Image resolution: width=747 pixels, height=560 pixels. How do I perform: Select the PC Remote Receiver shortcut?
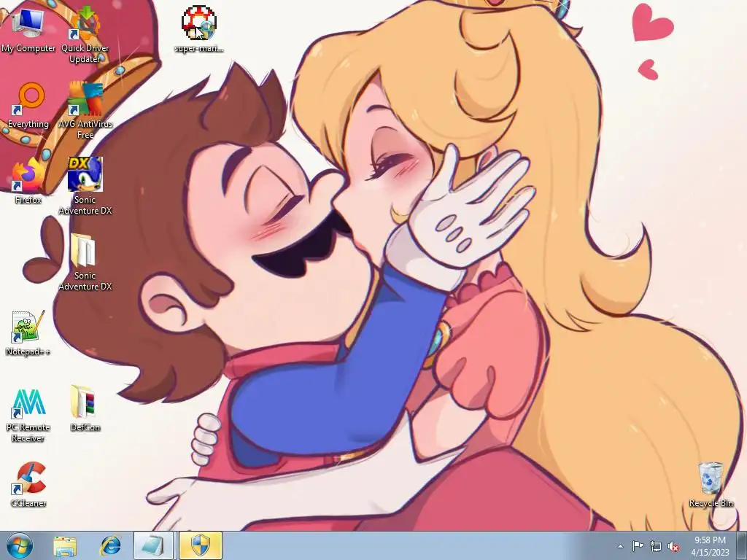pos(28,415)
